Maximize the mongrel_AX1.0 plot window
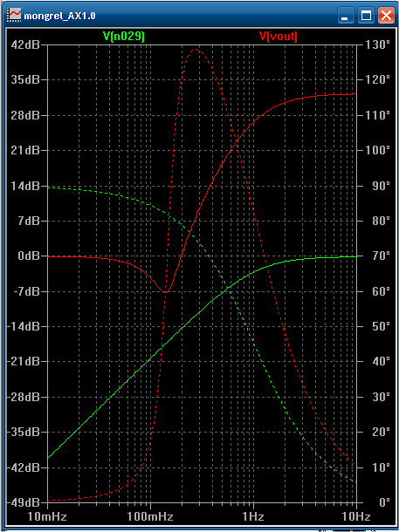Screen dimensions: 399x532 [x=366, y=16]
